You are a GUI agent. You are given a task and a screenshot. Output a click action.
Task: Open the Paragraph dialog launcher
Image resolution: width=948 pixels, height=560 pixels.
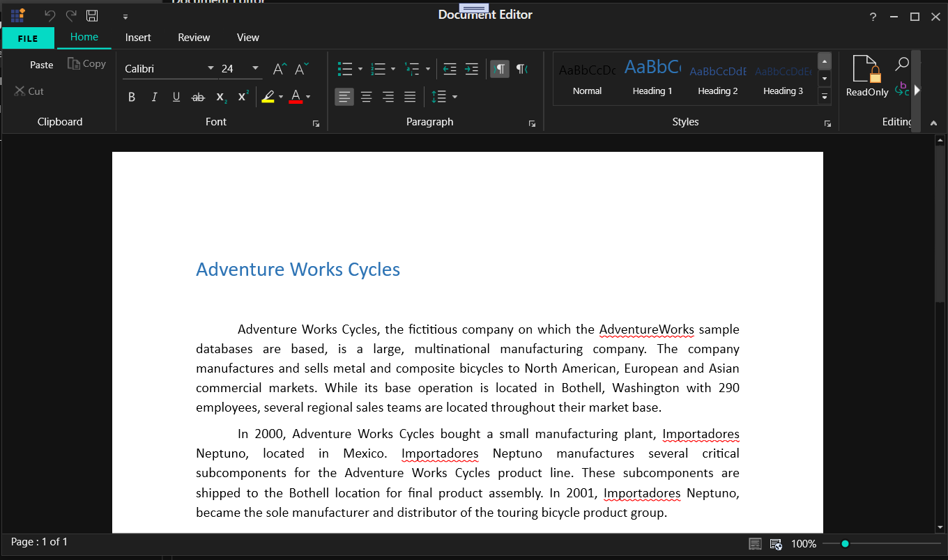coord(532,123)
